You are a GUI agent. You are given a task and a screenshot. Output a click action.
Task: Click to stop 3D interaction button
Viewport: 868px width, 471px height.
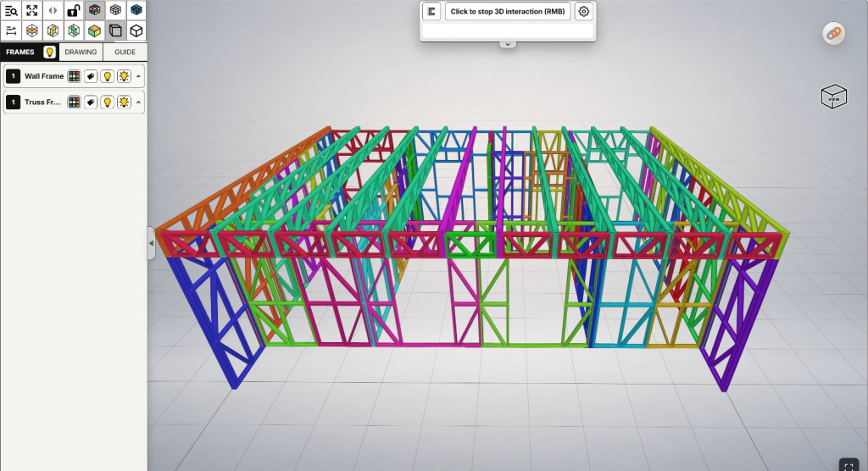point(508,11)
